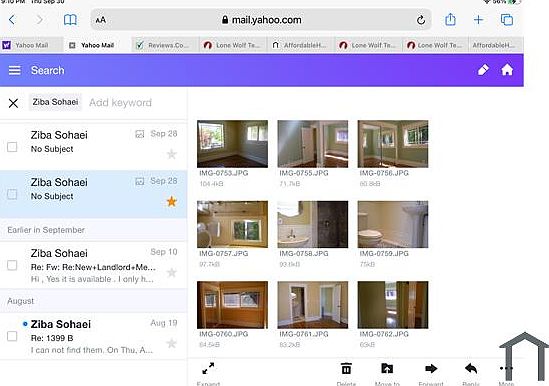Switch to the first Yahoo Mail tab
Image resolution: width=549 pixels, height=386 pixels.
pos(31,45)
